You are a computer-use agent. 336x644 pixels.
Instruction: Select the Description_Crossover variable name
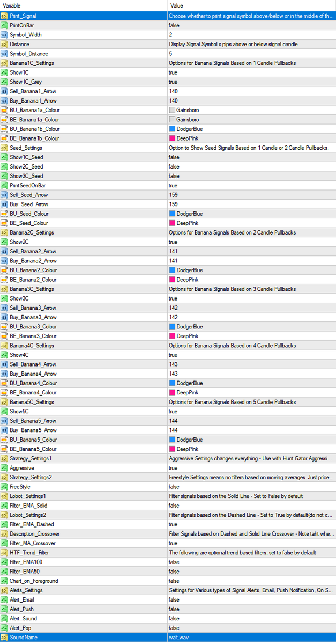pos(35,533)
